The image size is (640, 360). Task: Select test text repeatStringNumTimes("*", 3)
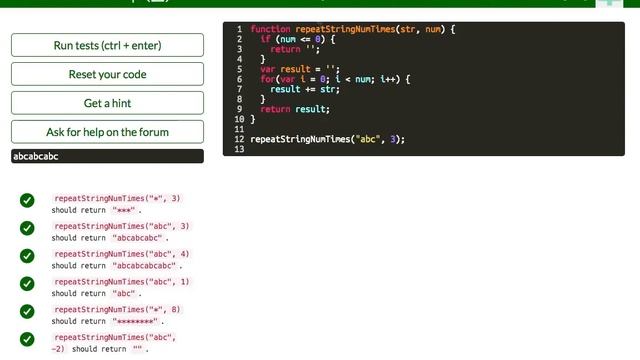(117, 198)
